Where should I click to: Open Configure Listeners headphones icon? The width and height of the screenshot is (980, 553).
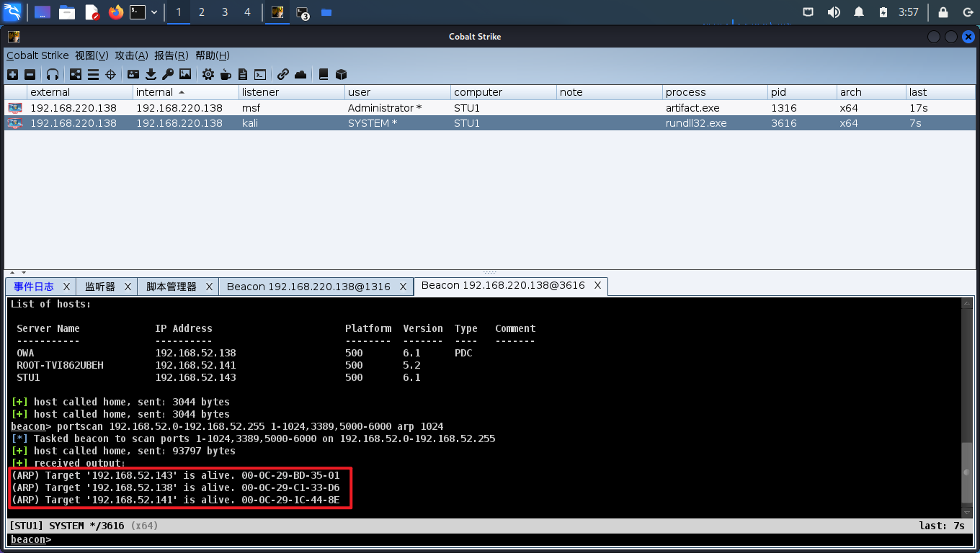(53, 74)
